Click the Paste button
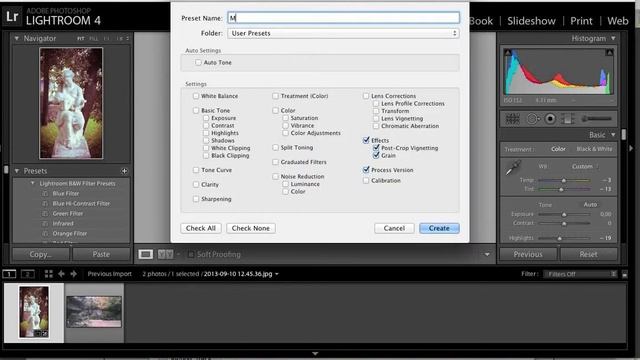The width and height of the screenshot is (640, 360). pyautogui.click(x=101, y=254)
